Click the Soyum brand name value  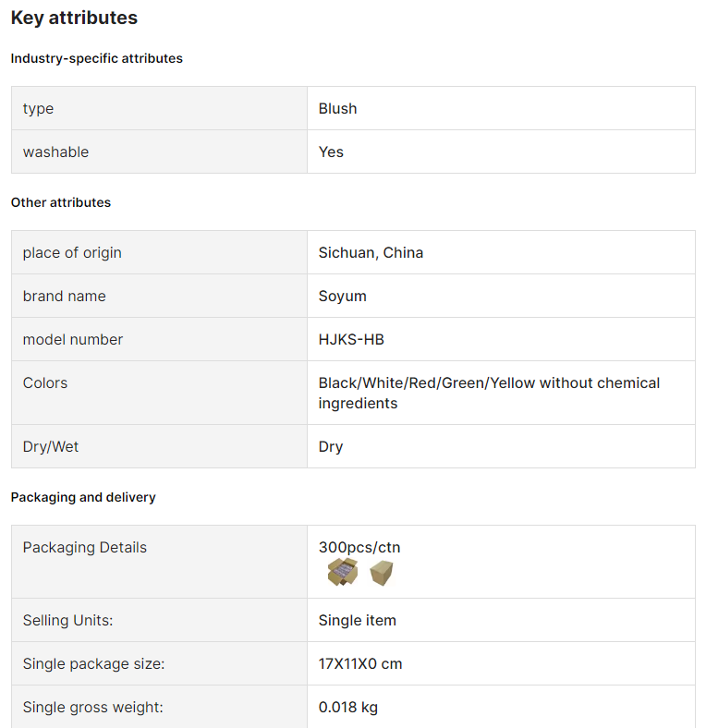click(342, 297)
